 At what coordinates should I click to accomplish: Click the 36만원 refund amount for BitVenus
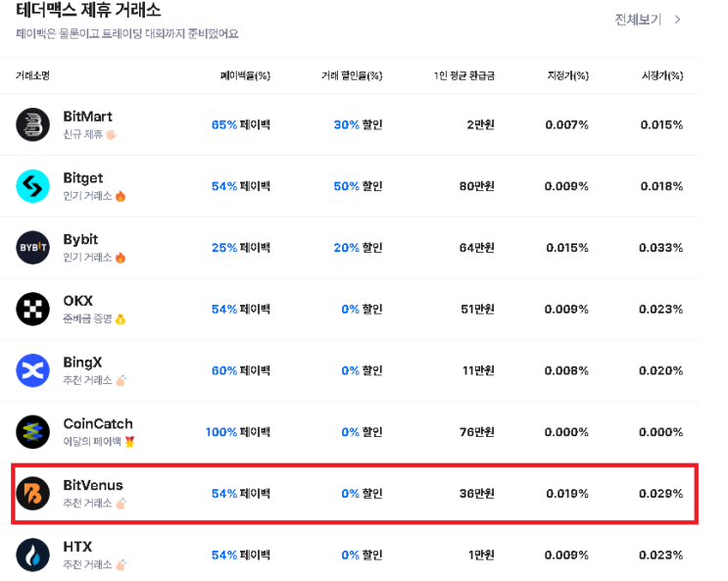[x=477, y=493]
